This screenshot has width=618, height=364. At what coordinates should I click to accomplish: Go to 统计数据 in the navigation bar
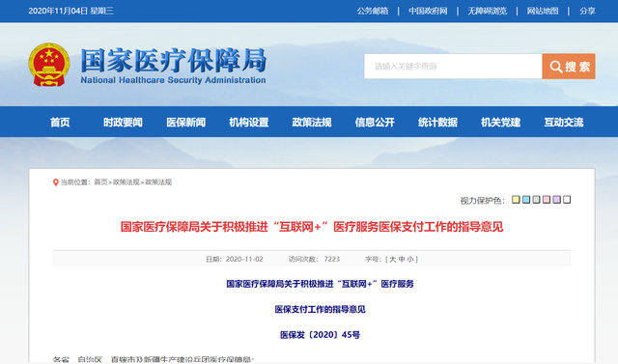coord(437,122)
